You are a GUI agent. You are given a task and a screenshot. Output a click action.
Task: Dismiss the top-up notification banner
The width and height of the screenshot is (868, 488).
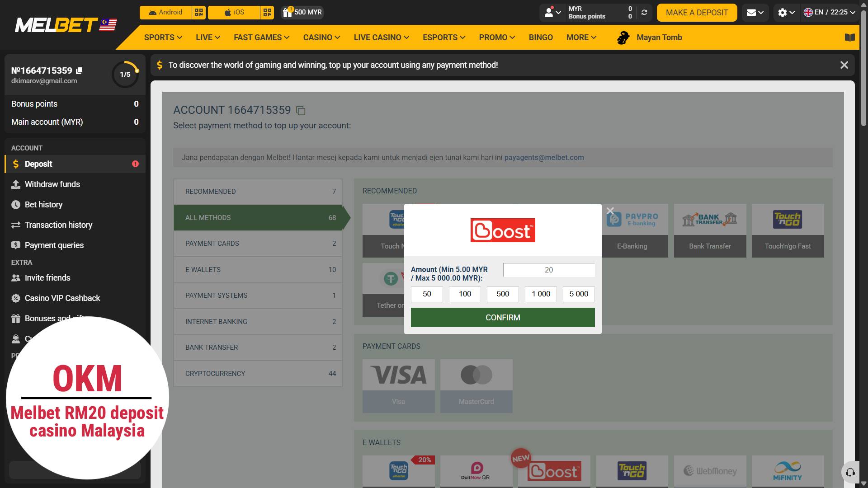coord(844,65)
